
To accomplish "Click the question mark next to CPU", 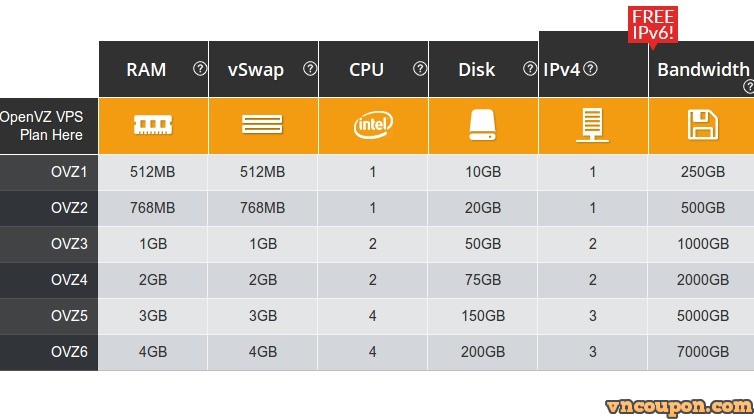I will 420,69.
